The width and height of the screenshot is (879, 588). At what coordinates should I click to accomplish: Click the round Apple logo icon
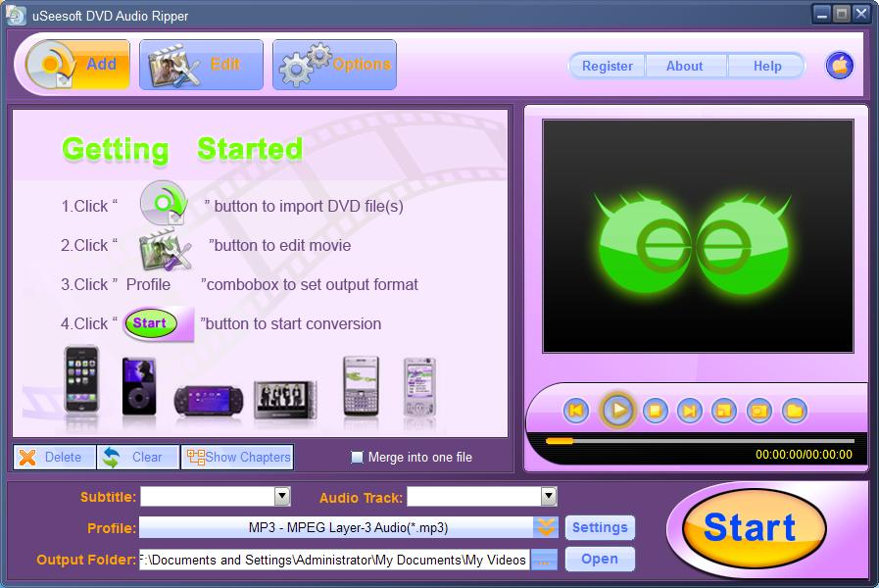(839, 66)
